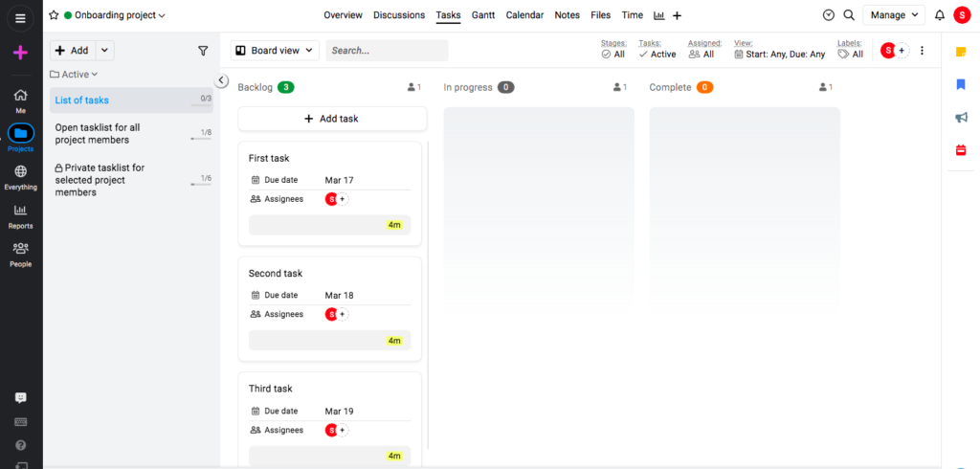
Task: Switch to the Files tab
Action: (x=601, y=15)
